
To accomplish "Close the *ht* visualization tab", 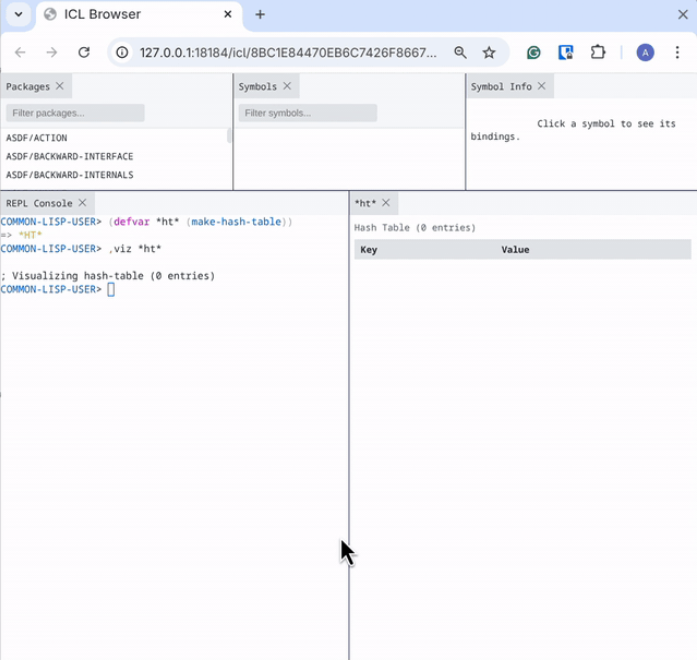I will point(386,203).
